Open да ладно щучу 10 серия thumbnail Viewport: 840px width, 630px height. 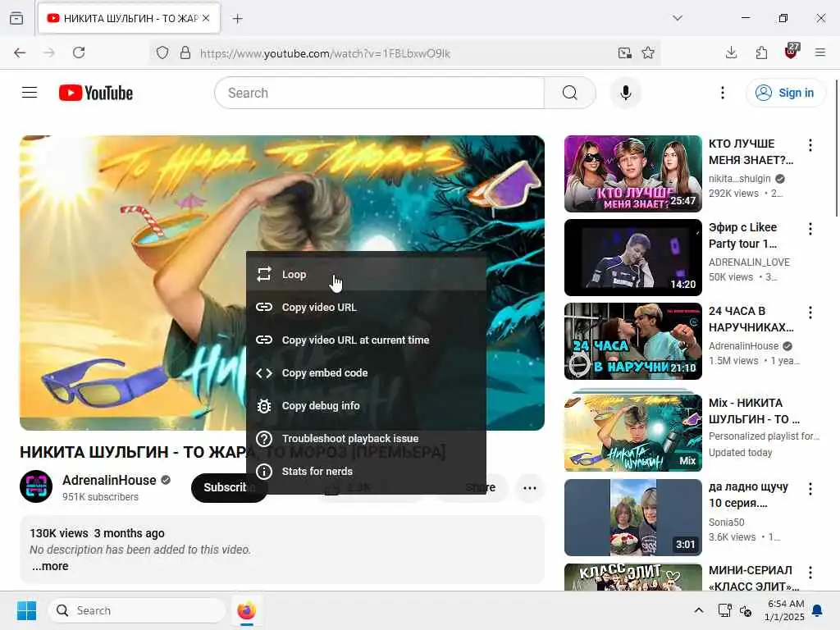632,518
